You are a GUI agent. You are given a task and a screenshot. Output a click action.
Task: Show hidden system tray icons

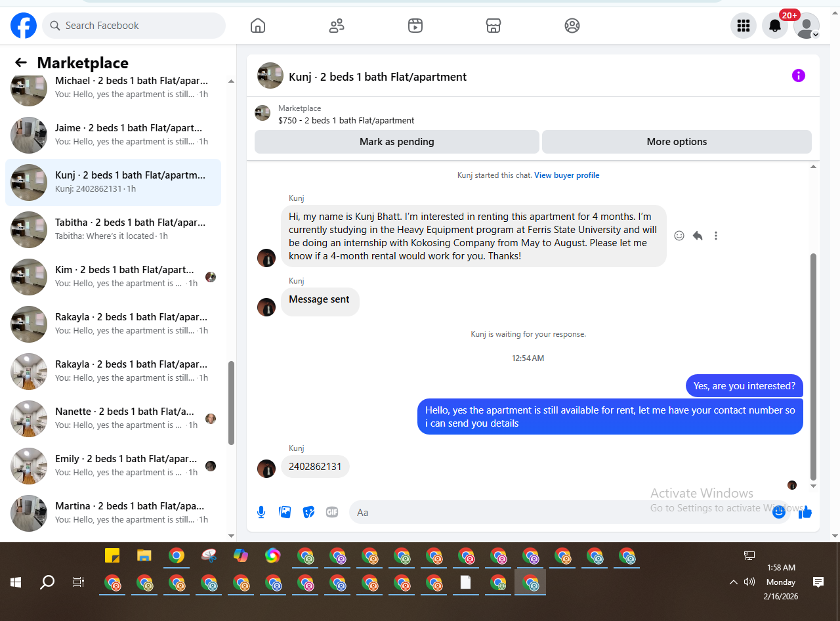[x=734, y=582]
